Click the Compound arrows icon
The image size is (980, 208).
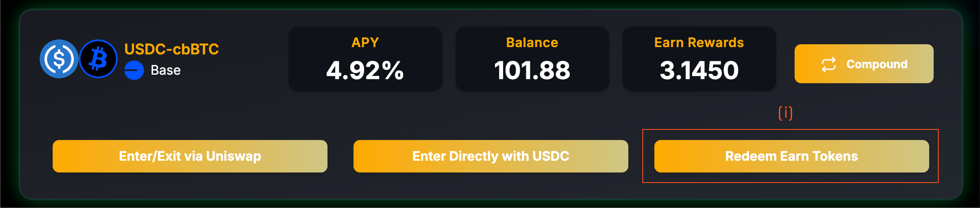[x=829, y=64]
